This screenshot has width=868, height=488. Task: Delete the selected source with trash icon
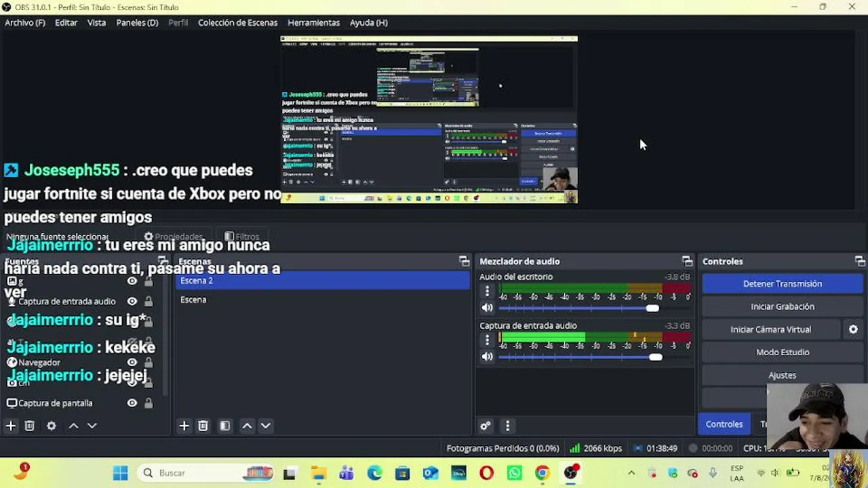point(30,426)
